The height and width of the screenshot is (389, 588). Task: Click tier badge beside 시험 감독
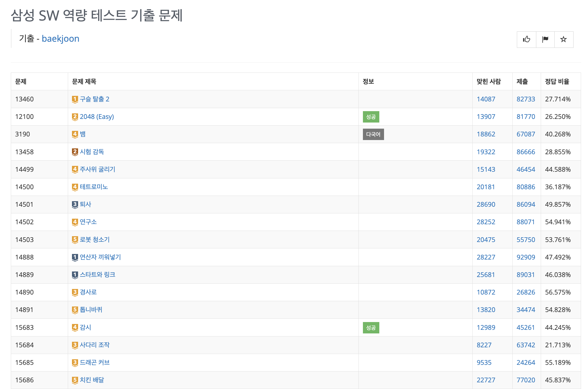pyautogui.click(x=75, y=152)
